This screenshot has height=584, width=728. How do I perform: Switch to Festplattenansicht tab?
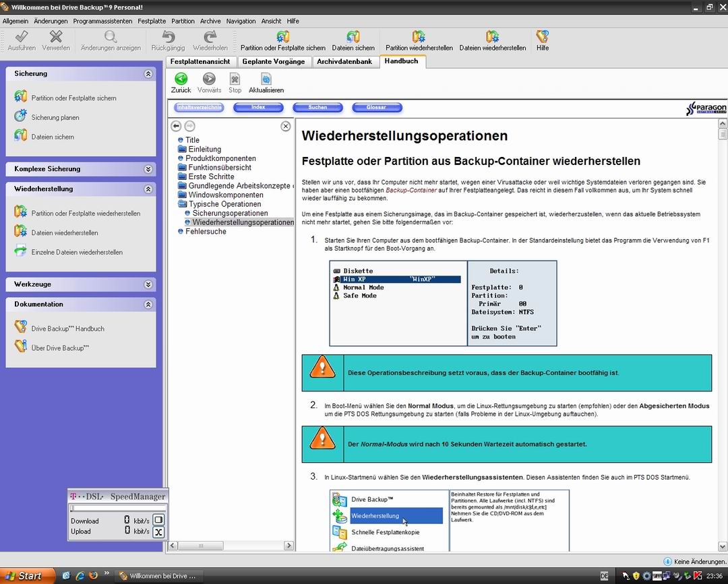[x=200, y=62]
